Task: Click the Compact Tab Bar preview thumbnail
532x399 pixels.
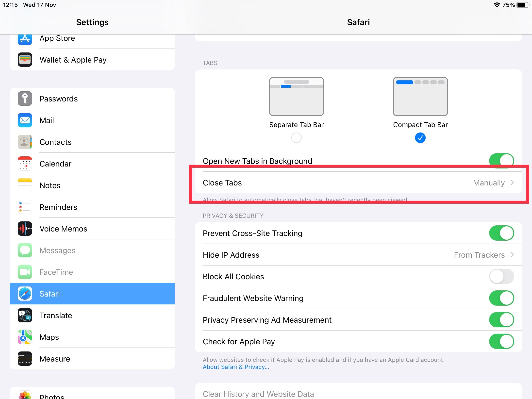Action: 420,97
